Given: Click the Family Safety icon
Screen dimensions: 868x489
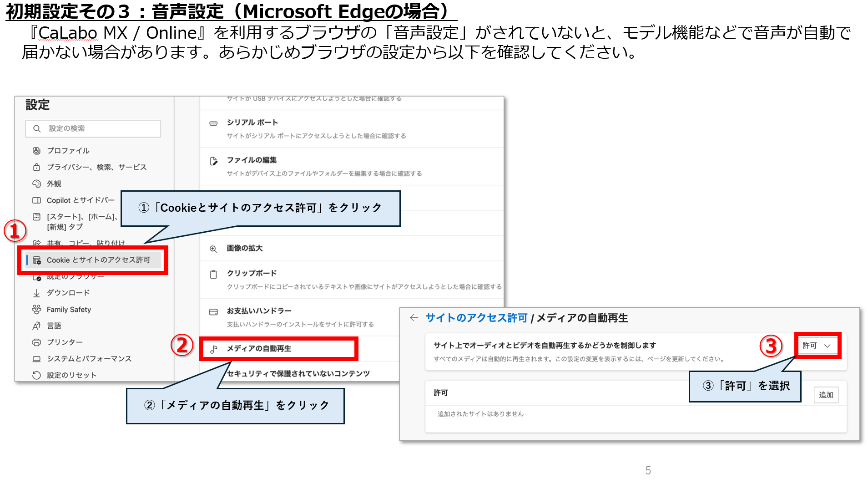Looking at the screenshot, I should 36,309.
